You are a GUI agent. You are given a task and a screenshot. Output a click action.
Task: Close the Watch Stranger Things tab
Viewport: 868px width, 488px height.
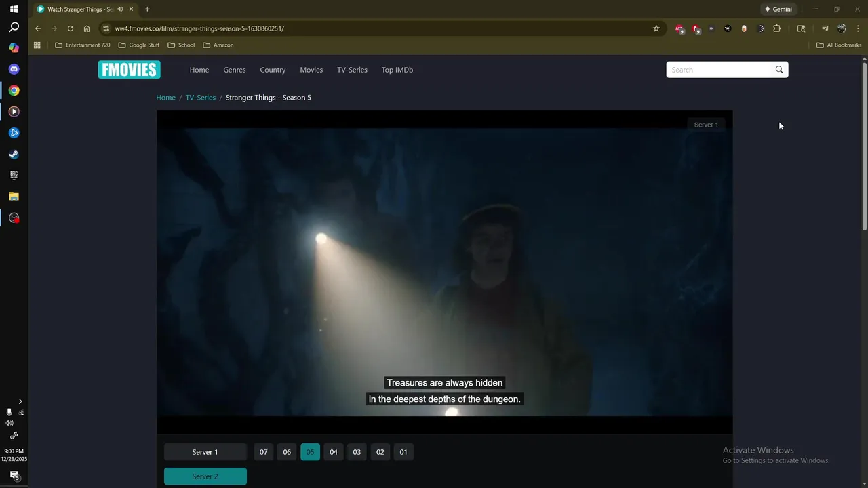point(131,9)
